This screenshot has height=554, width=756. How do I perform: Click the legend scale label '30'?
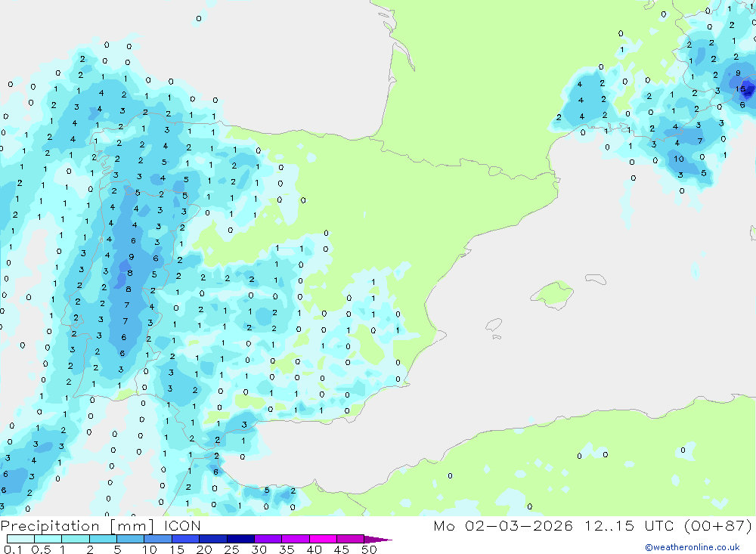coord(259,549)
